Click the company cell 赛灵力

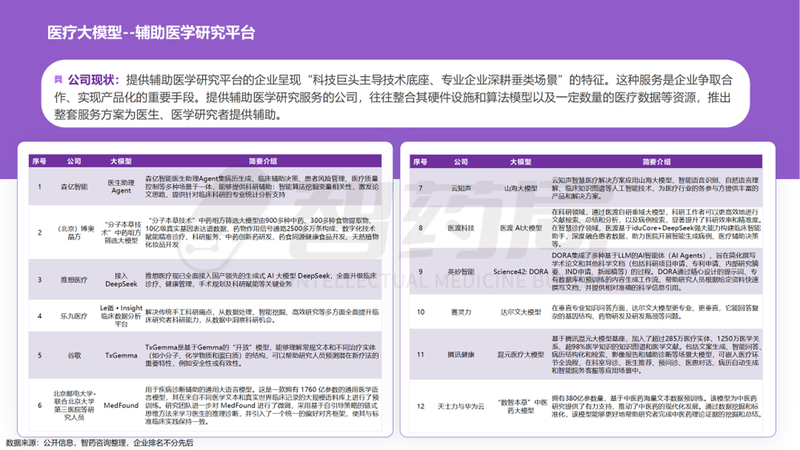461,312
